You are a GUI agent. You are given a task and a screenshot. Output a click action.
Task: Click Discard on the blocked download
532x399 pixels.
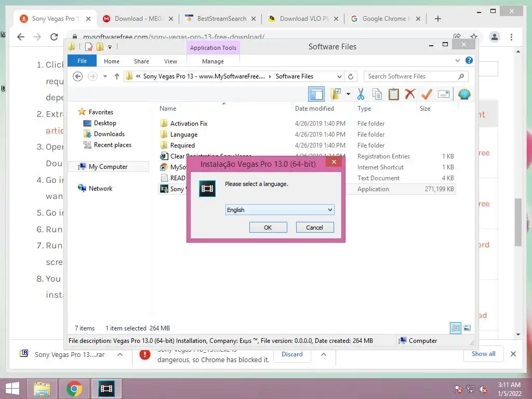point(292,354)
